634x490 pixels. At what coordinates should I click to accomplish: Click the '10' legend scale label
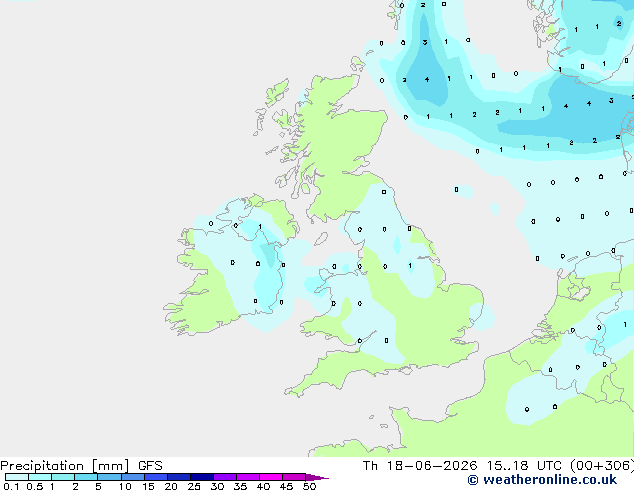[125, 486]
